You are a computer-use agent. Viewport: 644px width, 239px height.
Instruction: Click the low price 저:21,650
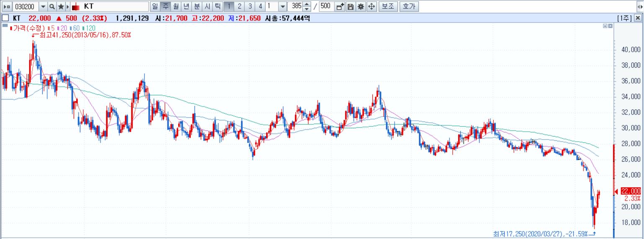[245, 18]
